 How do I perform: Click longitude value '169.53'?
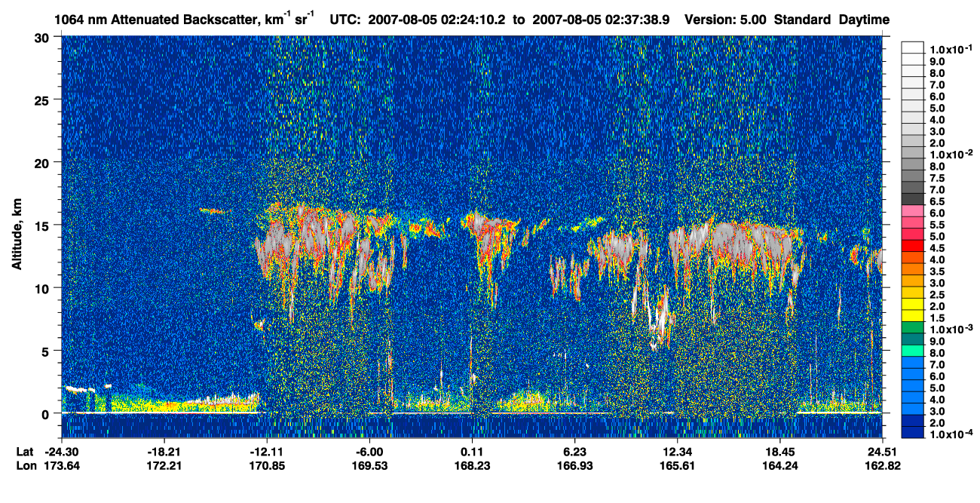click(x=369, y=465)
